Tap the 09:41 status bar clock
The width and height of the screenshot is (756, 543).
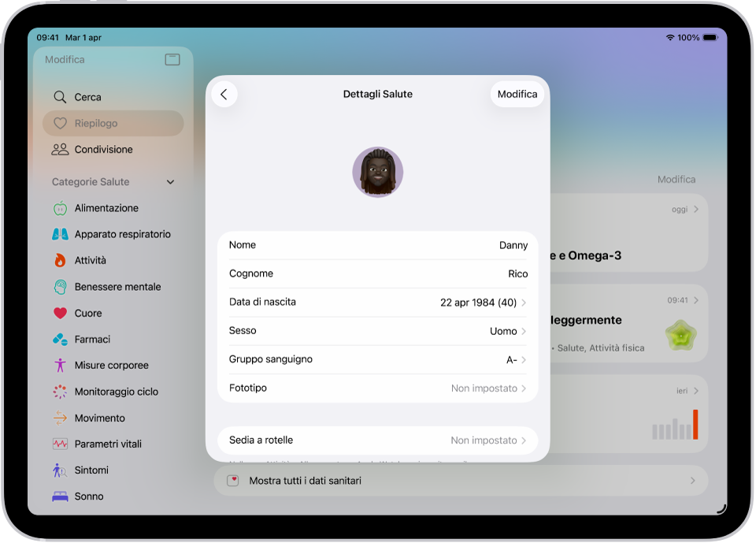click(48, 38)
